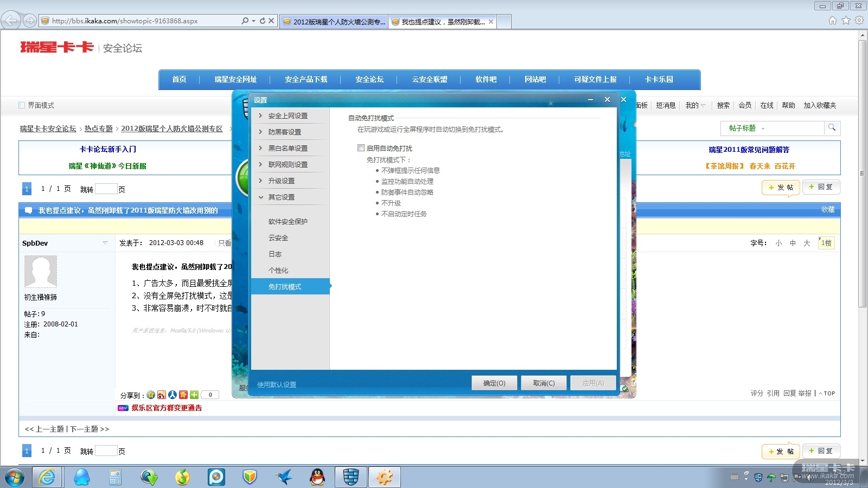Open Internet Explorer from the taskbar
Screen dimensions: 868x488
coord(47,477)
